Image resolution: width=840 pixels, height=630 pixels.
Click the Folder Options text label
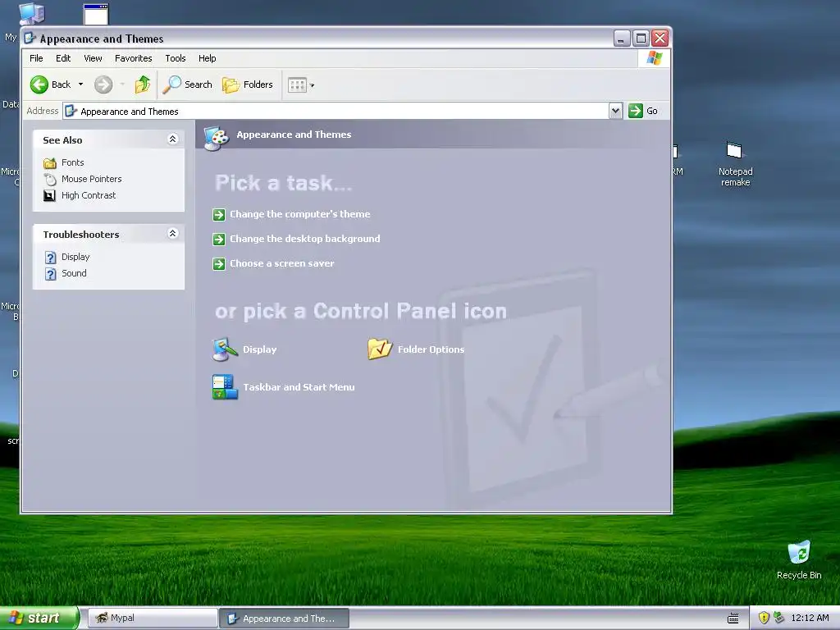[x=431, y=349]
